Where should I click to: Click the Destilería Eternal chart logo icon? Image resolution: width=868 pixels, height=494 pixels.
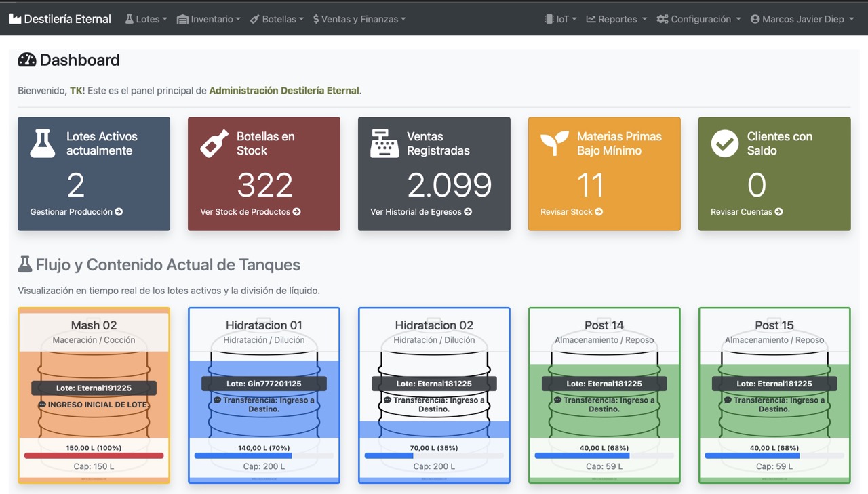(x=14, y=19)
